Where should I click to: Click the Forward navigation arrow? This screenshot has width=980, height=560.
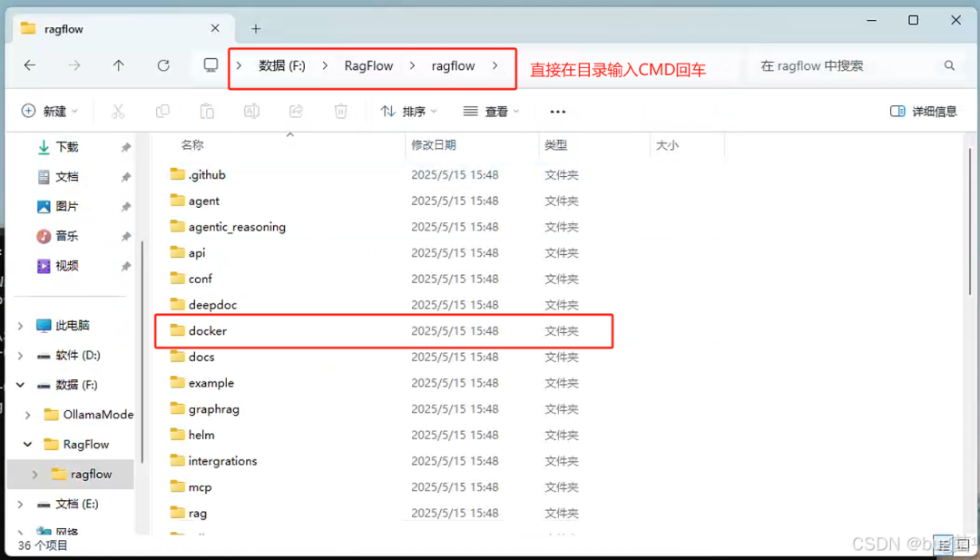[73, 65]
